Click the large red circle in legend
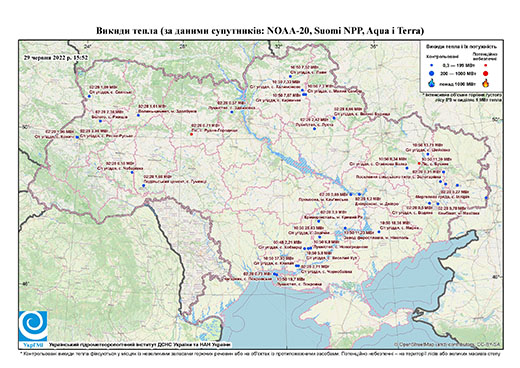The width and height of the screenshot is (520, 368). pos(485,73)
